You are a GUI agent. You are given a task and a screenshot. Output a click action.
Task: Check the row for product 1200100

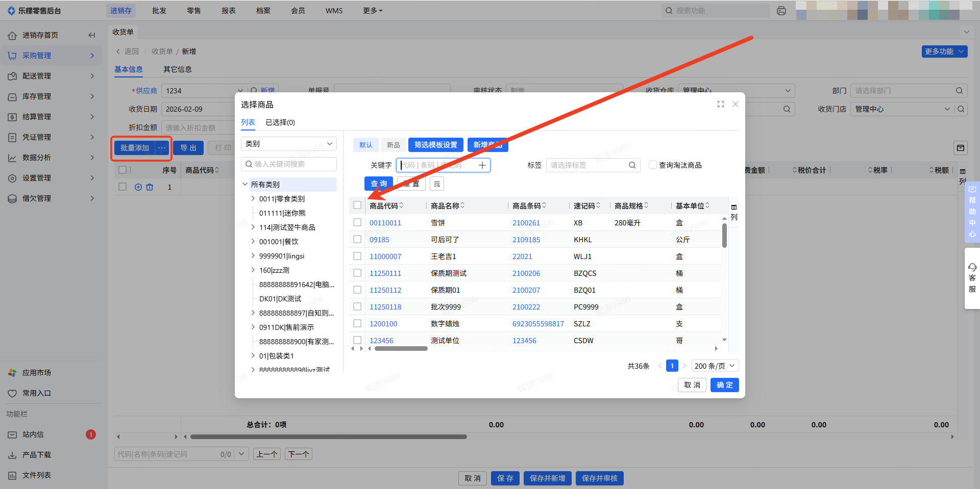(x=357, y=323)
